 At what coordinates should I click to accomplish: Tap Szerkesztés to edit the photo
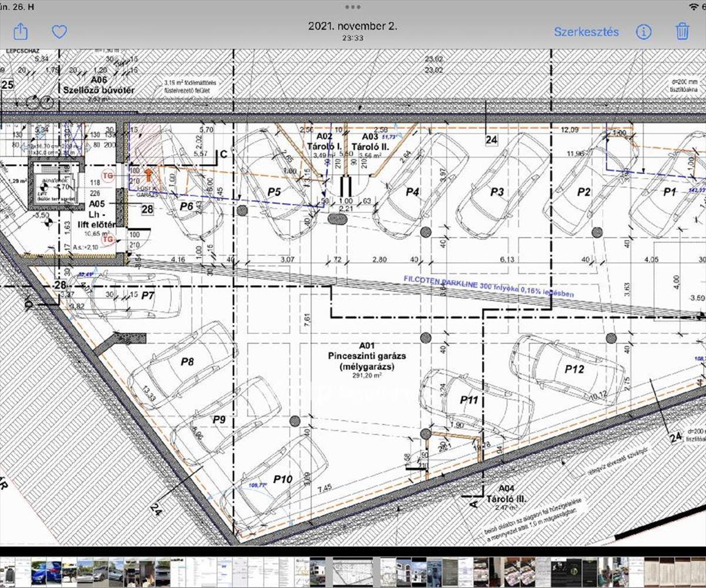click(x=586, y=32)
